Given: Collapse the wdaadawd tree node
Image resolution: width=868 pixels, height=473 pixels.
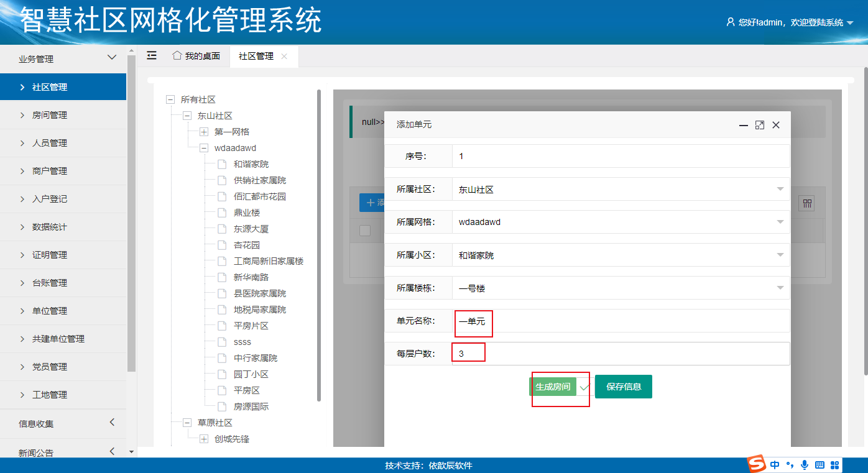Looking at the screenshot, I should (x=204, y=148).
